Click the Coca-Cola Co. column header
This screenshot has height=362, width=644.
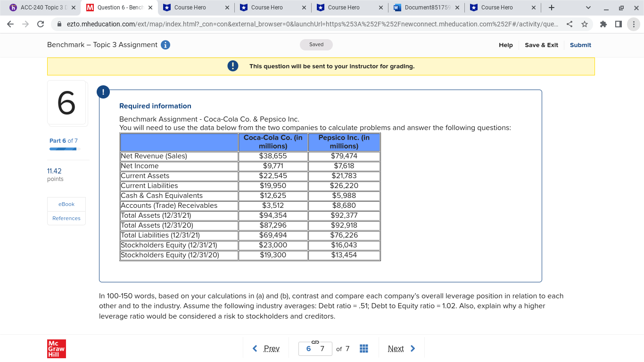tap(273, 142)
